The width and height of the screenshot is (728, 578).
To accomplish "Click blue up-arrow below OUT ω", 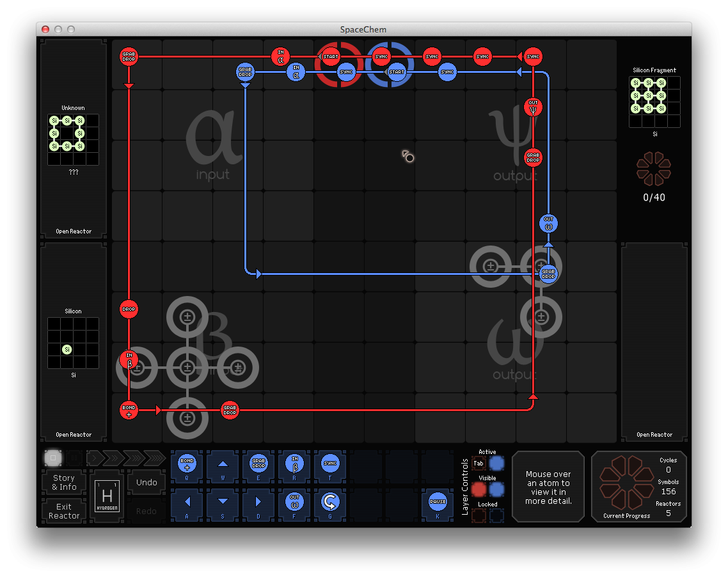I will [x=548, y=244].
